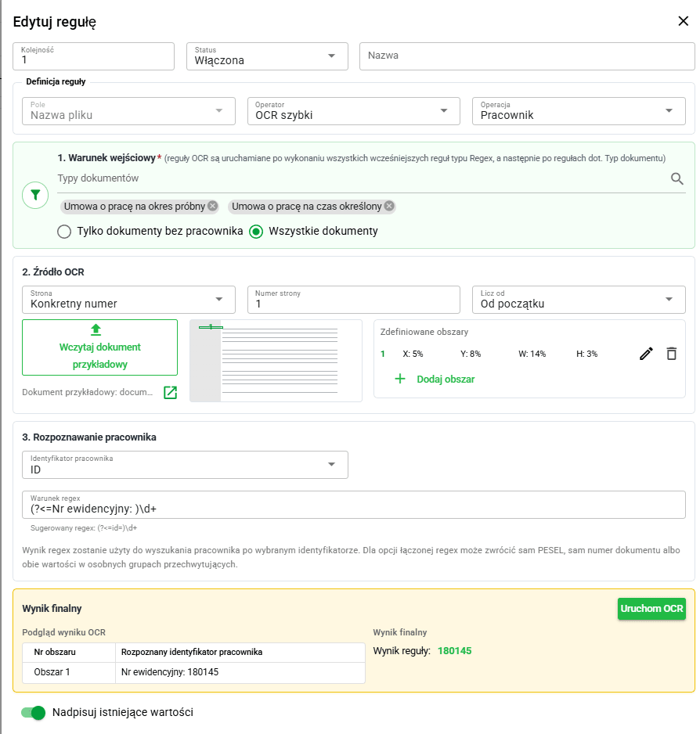Delete defined area 1 with trash icon
The width and height of the screenshot is (700, 734).
point(671,354)
